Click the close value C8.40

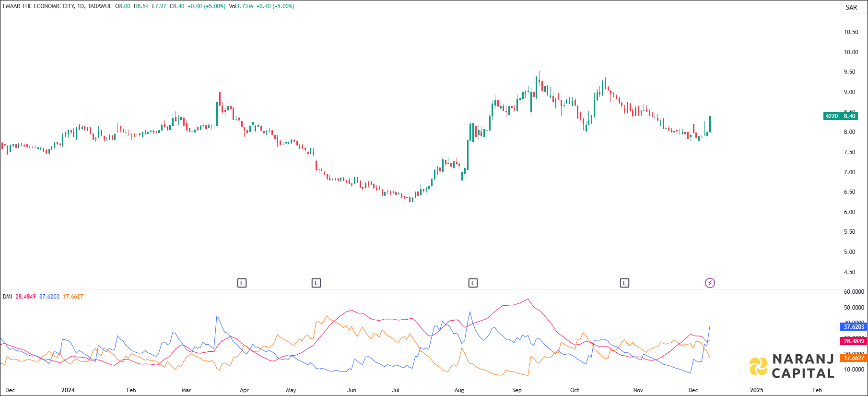click(x=177, y=6)
